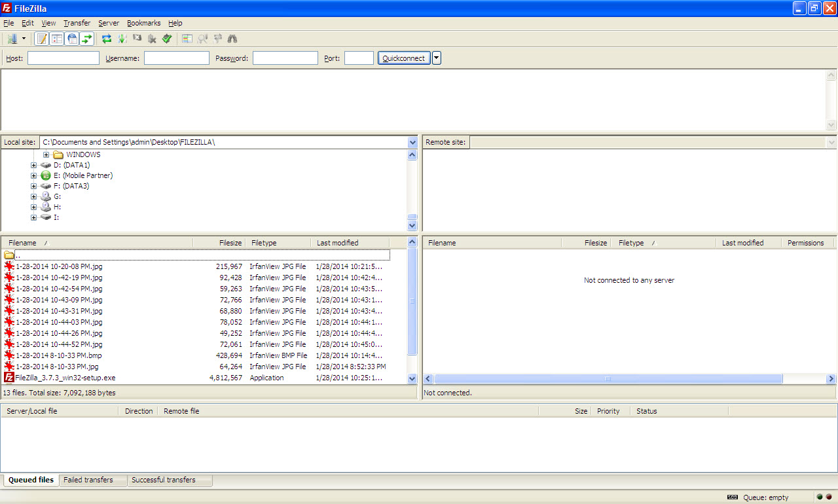
Task: Click the Refresh file lists icon
Action: [x=107, y=39]
